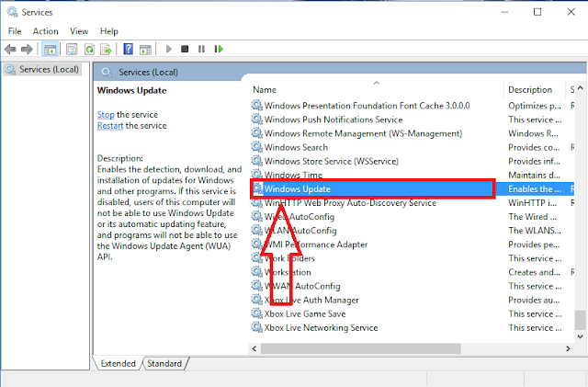Viewport: 588px width, 387px height.
Task: Select Xbox Live Game Save service
Action: tap(305, 313)
